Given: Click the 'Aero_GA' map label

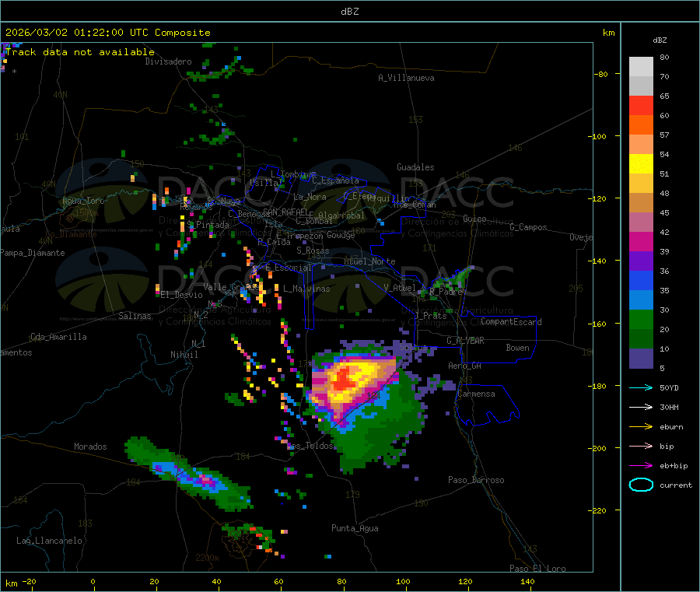Looking at the screenshot, I should coord(465,366).
